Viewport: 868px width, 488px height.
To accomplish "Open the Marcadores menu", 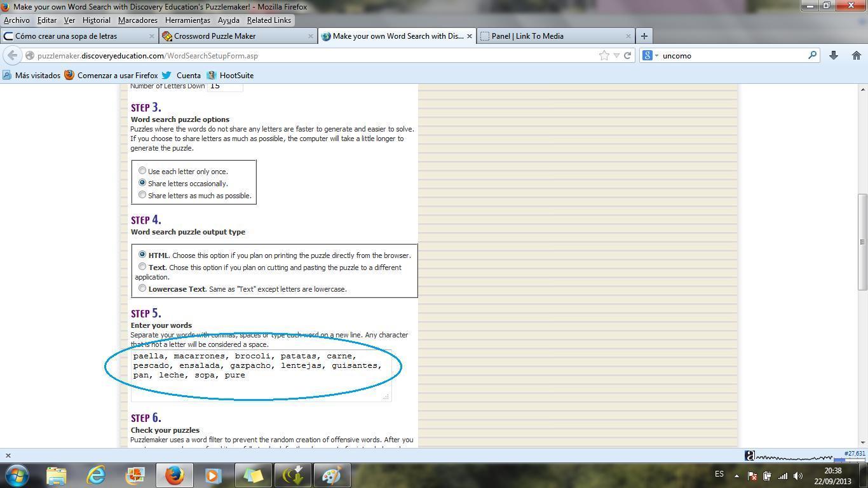I will coord(137,20).
